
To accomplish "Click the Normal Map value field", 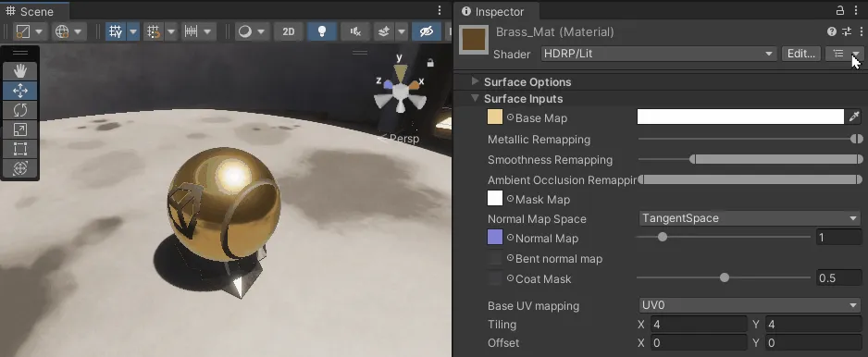I will pos(839,238).
